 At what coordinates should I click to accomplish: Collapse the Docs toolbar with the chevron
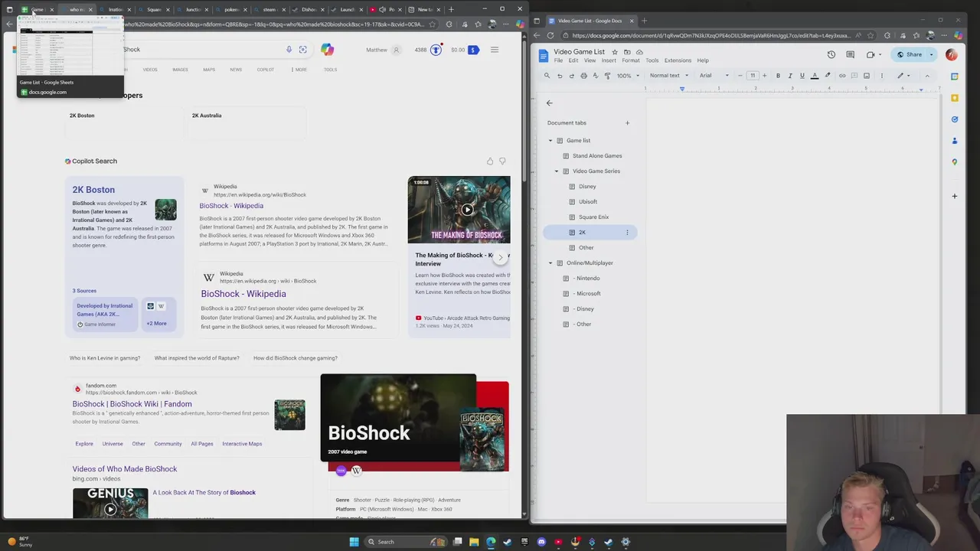[x=927, y=76]
